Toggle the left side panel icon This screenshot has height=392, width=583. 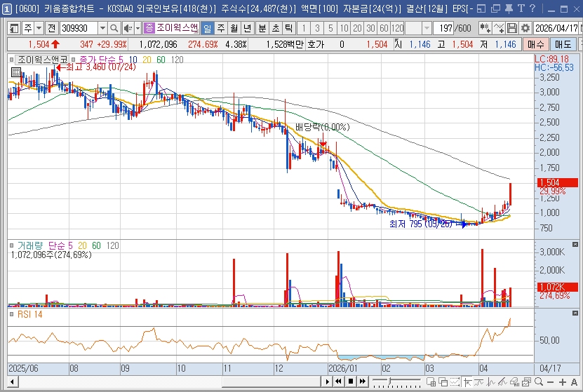(x=14, y=28)
